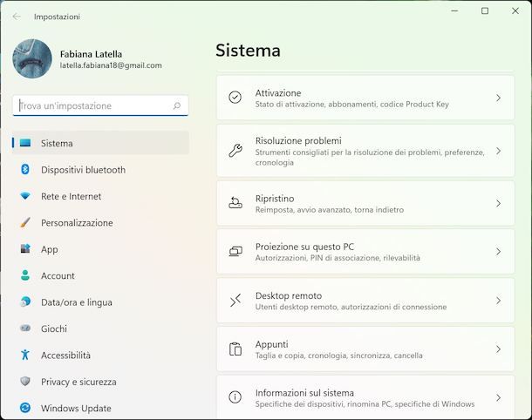Maximize the Impostazioni window

485,10
